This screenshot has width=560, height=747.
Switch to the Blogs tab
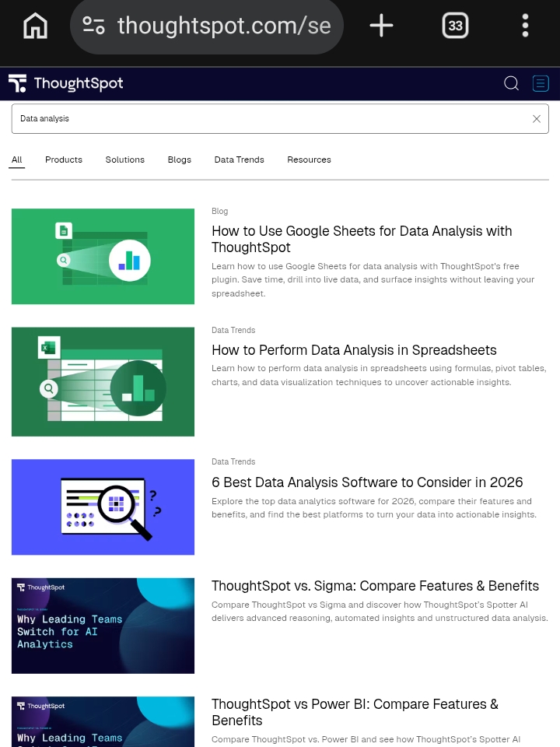point(180,160)
